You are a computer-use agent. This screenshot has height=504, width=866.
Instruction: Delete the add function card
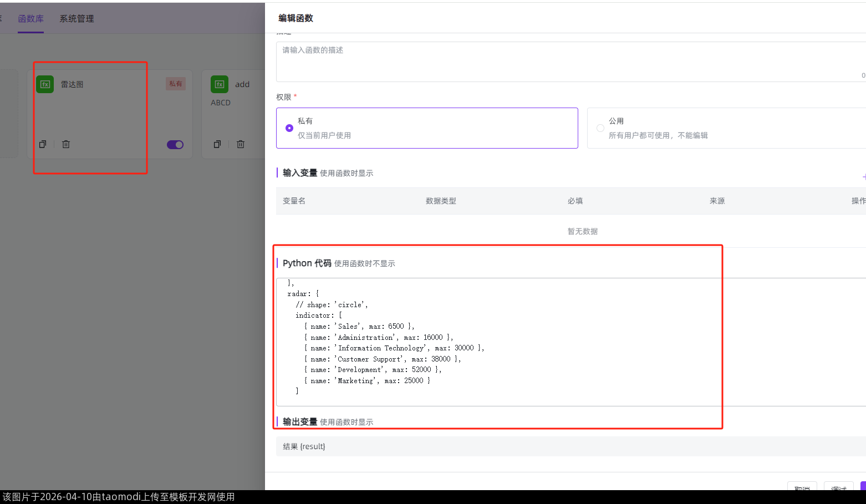[241, 144]
